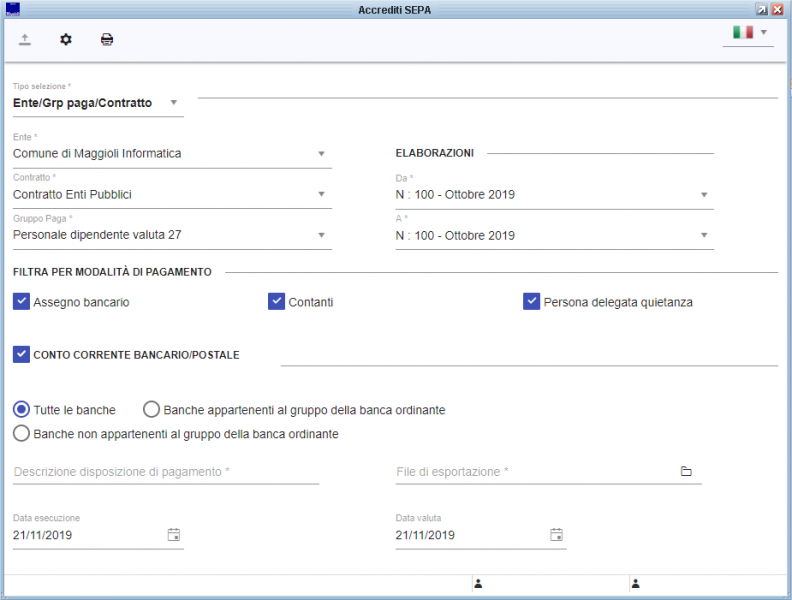Uncheck the Contanti checkbox
The image size is (792, 600).
277,301
